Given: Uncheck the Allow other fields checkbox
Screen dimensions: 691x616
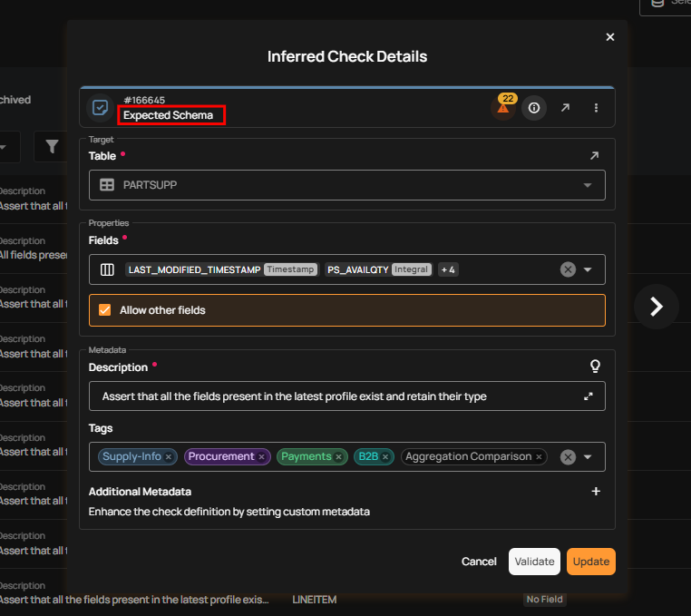Looking at the screenshot, I should coord(104,310).
